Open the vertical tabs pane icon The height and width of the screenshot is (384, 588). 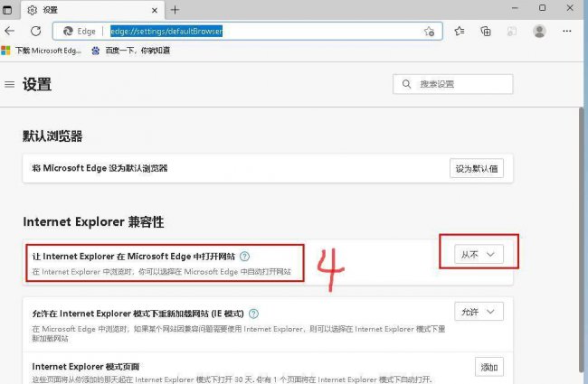[7, 10]
